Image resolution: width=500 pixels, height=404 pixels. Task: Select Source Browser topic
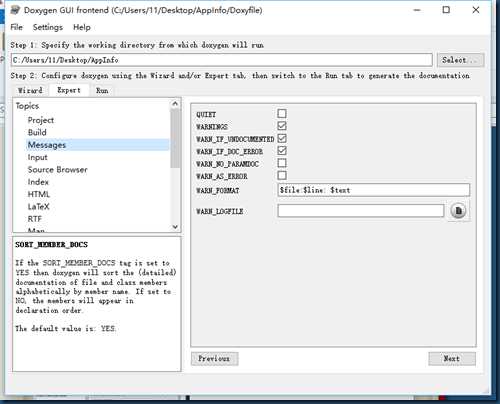click(x=57, y=170)
